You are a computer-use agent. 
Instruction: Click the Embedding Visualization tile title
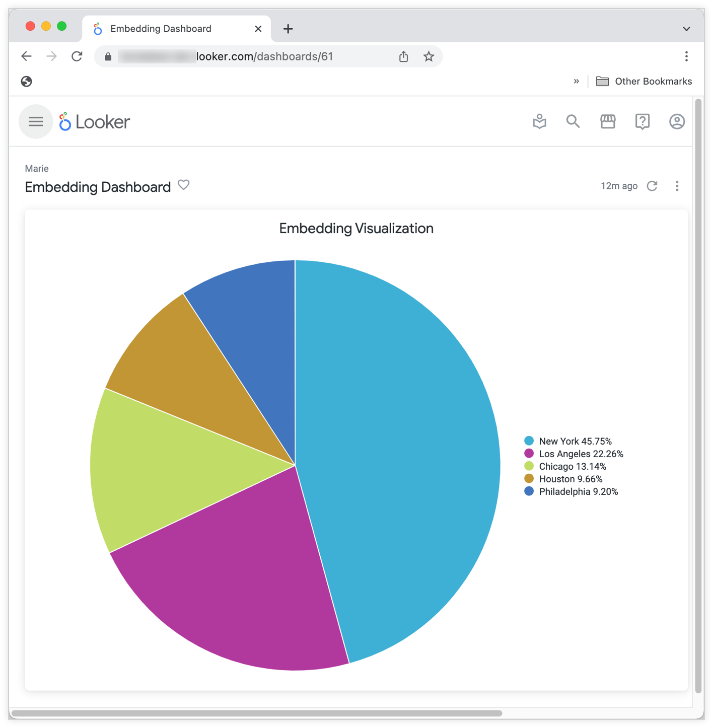[356, 229]
